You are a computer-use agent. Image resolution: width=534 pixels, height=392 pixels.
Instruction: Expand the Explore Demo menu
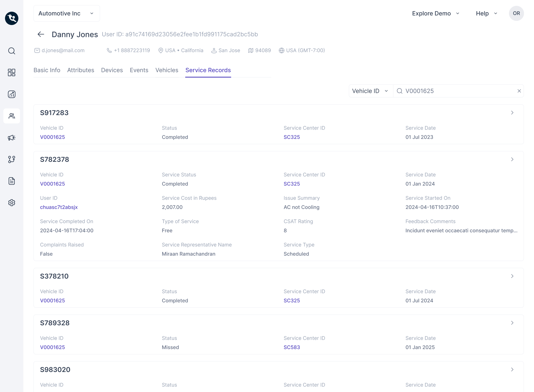(x=436, y=13)
